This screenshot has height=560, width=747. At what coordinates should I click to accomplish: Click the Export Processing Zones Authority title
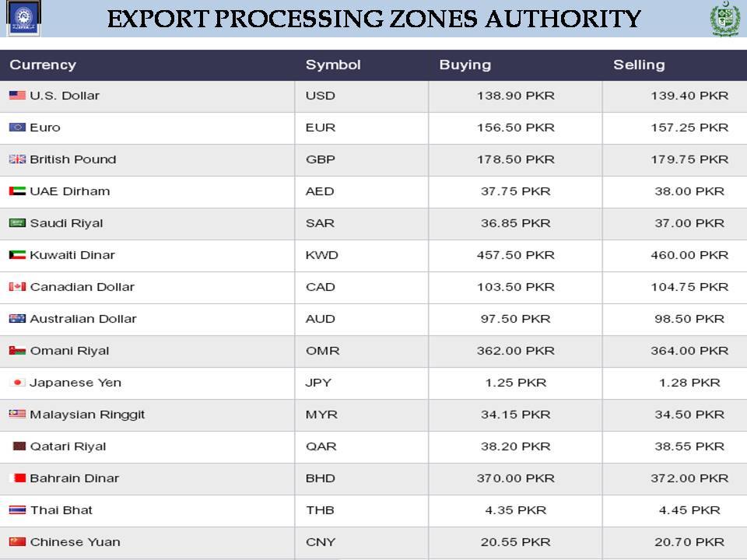(374, 19)
